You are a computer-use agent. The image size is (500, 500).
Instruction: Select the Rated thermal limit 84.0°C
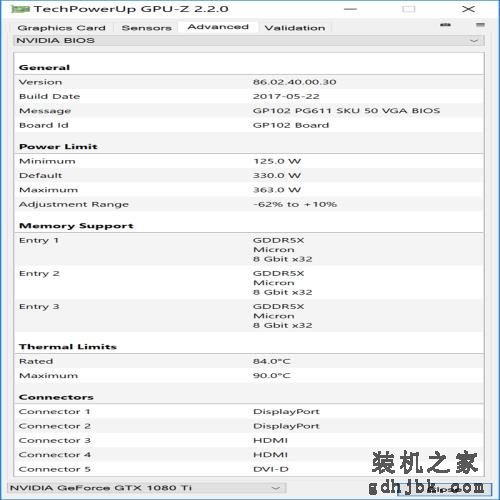(x=272, y=361)
